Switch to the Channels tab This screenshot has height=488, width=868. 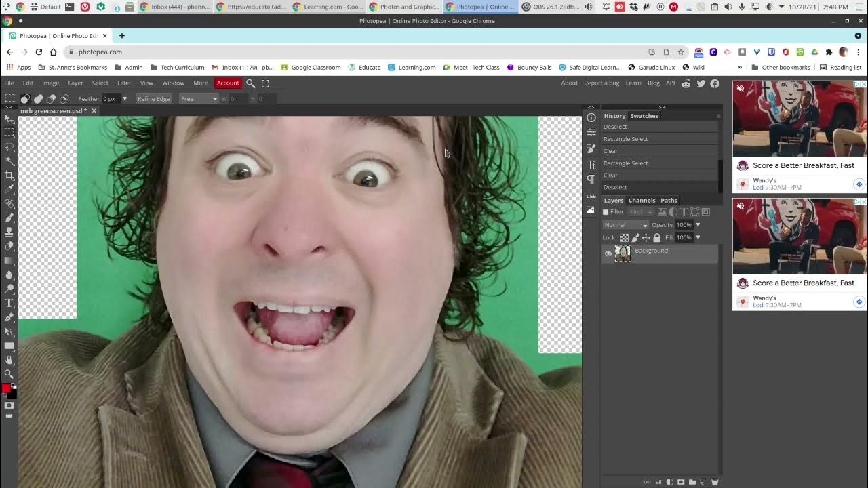coord(642,201)
